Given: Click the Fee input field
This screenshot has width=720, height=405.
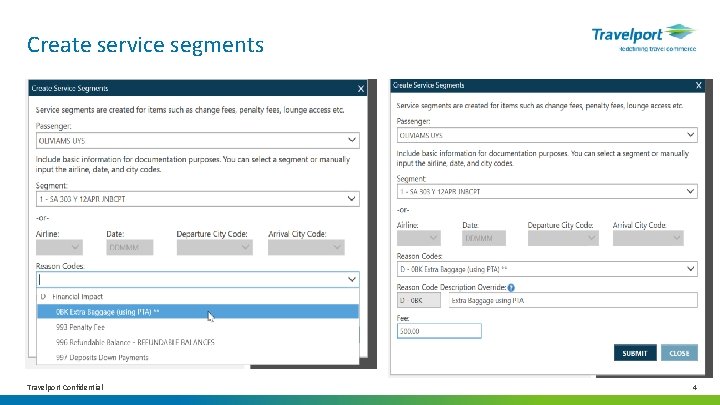Looking at the screenshot, I should 439,331.
